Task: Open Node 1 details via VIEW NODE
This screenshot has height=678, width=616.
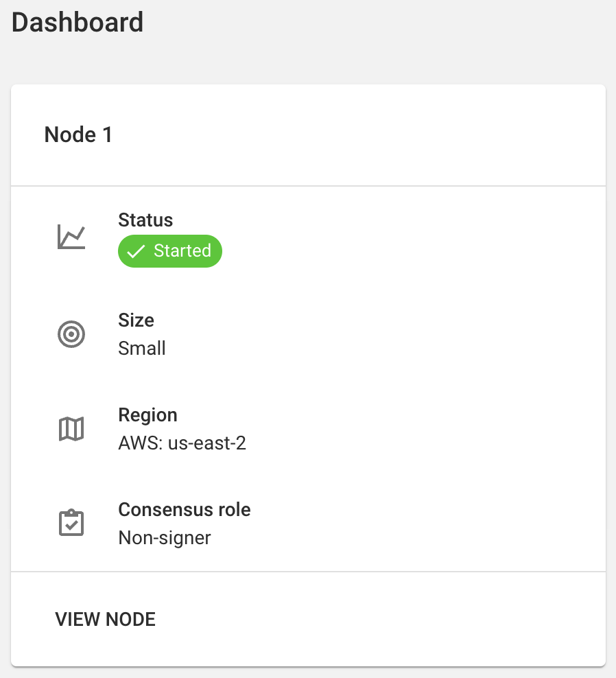Action: click(105, 619)
